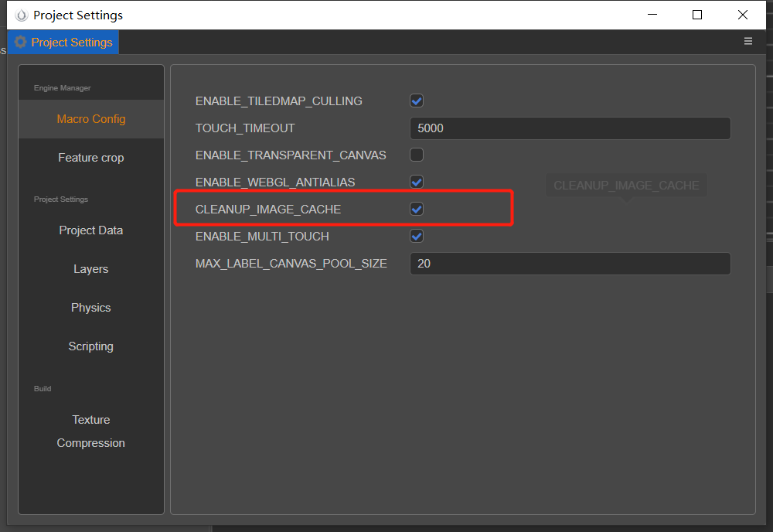
Task: Click the TOUCH_TIMEOUT label
Action: (245, 128)
